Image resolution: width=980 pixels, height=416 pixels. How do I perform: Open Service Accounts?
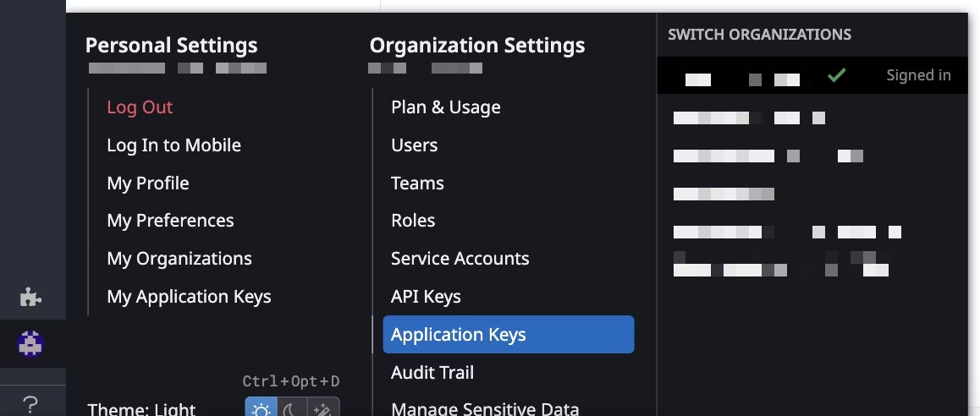pyautogui.click(x=460, y=259)
